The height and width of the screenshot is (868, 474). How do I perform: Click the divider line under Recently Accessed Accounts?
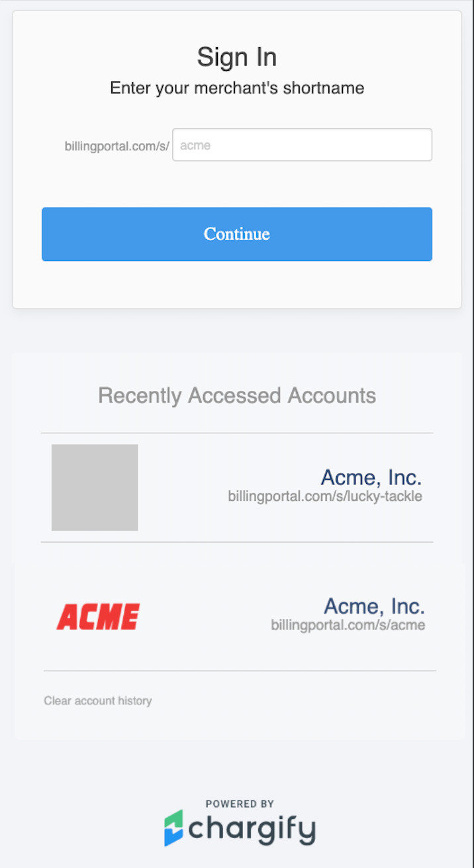(x=236, y=433)
